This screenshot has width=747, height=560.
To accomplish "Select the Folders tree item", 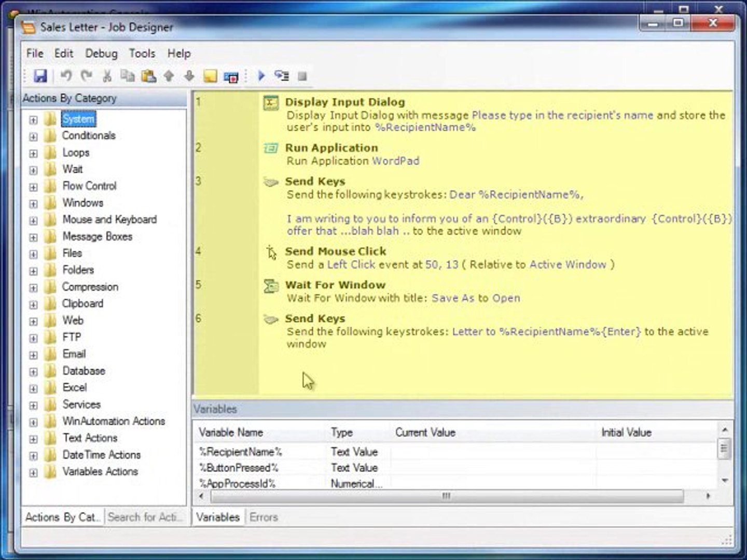I will [x=78, y=270].
